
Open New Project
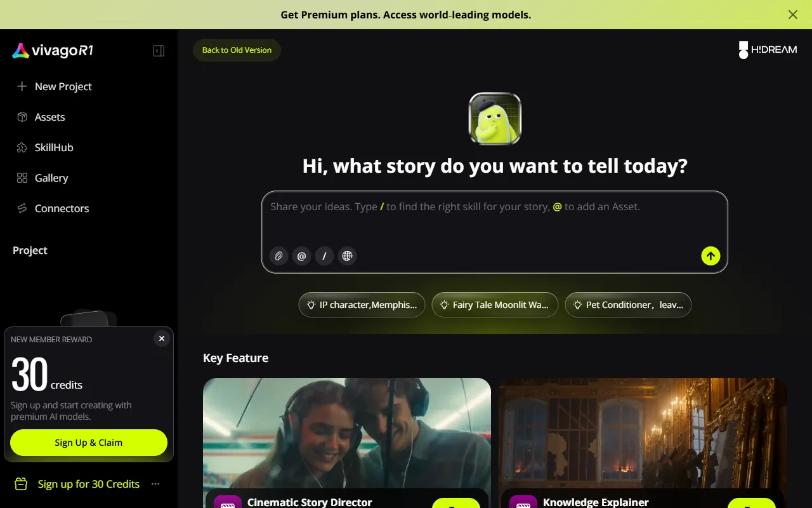(x=54, y=86)
